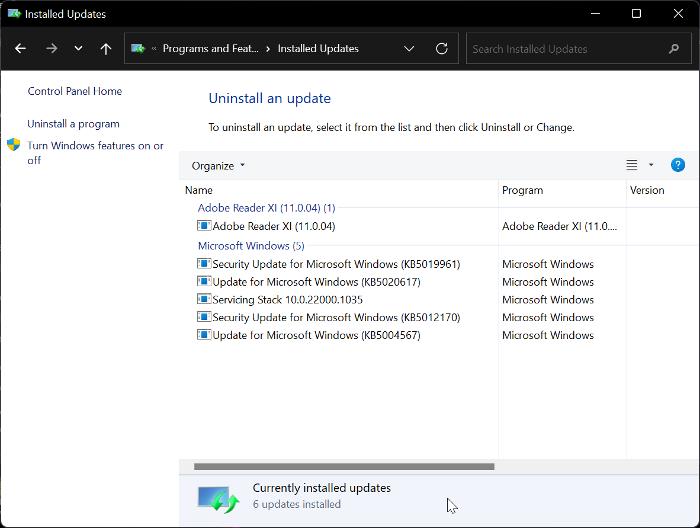Sort by the Program column header
The height and width of the screenshot is (528, 700).
pyautogui.click(x=522, y=190)
